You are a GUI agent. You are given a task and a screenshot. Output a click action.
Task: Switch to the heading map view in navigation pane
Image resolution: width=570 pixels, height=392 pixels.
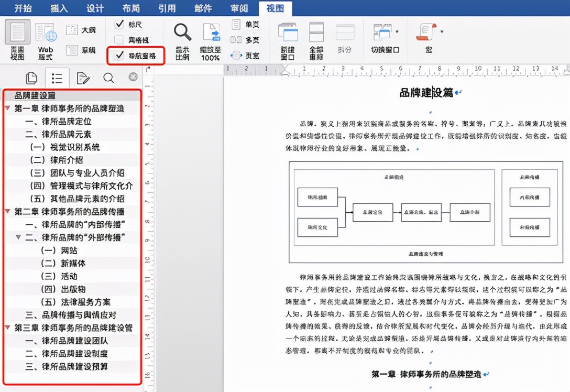coord(57,78)
